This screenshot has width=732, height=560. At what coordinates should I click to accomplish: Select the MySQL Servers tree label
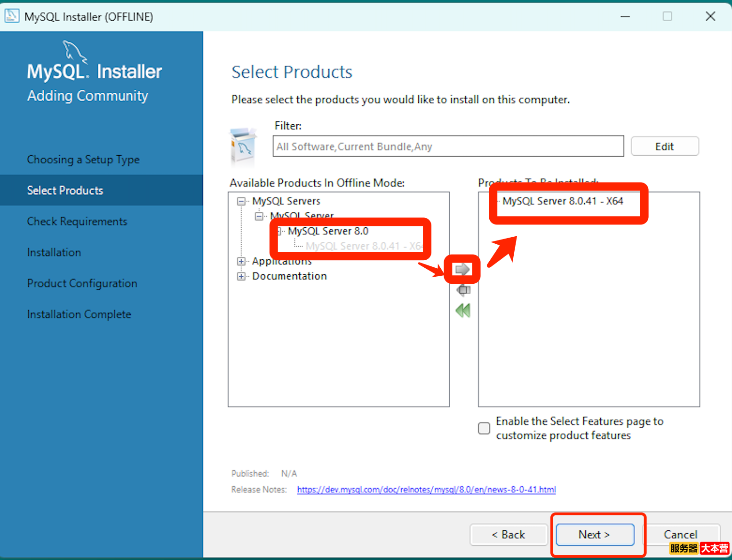click(x=286, y=201)
